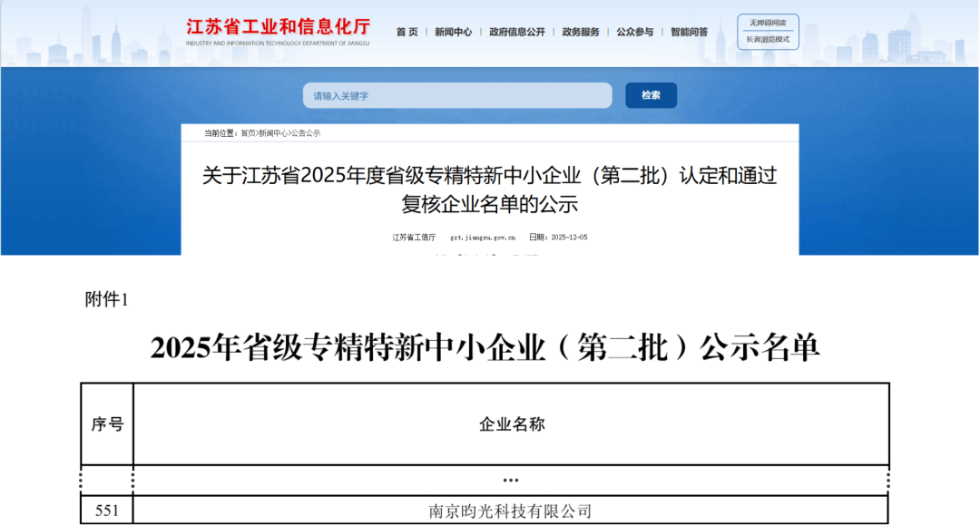Click the article title 关于江苏省2025年度省级专精特新
Screen dimensions: 980x525
(489, 190)
